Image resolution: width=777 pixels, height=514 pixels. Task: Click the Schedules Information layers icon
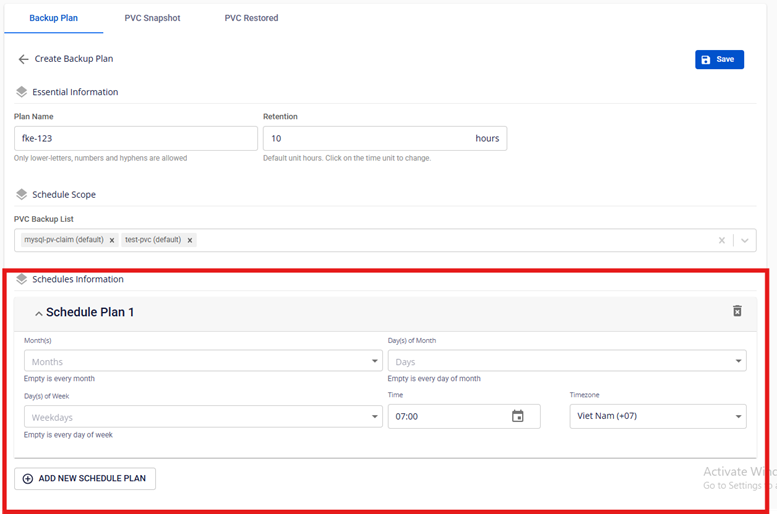22,279
